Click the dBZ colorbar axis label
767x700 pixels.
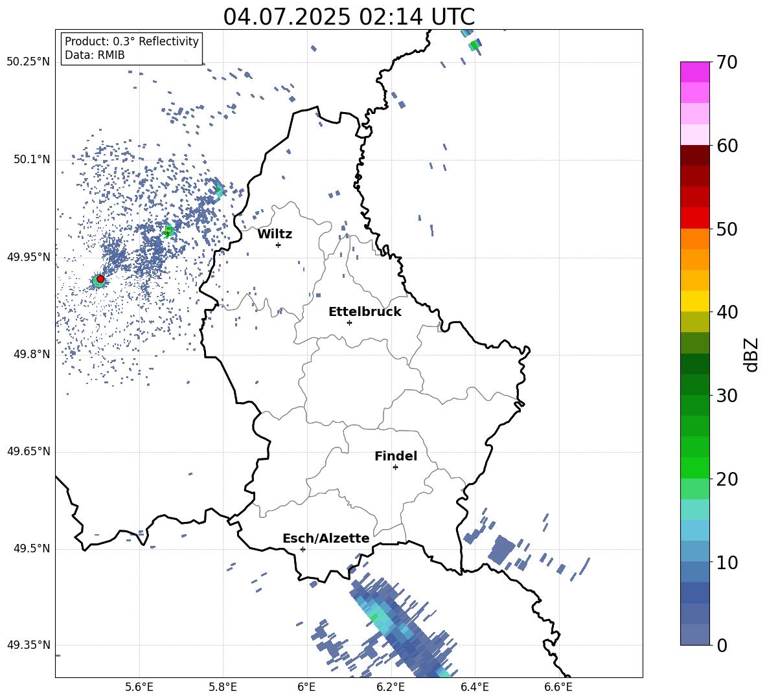point(751,354)
